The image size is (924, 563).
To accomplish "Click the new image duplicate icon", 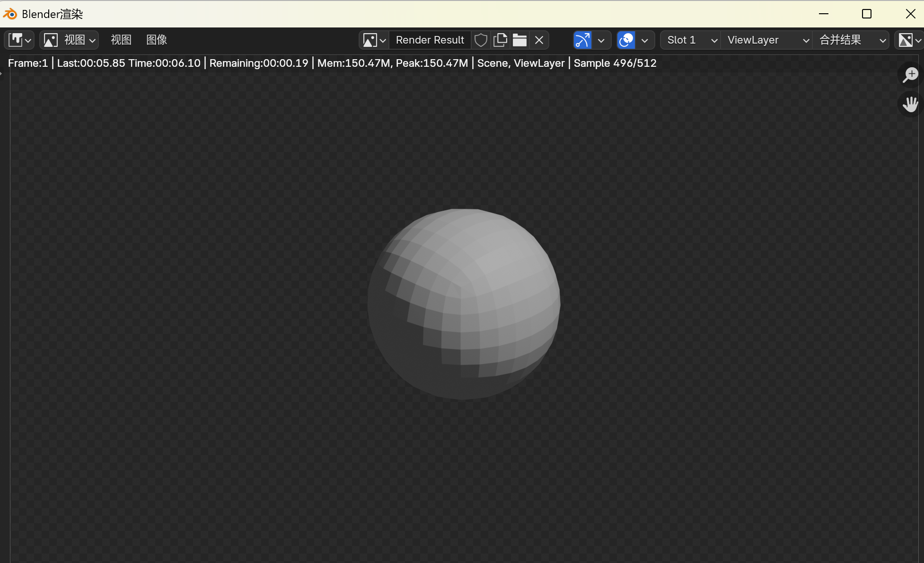I will pos(500,40).
